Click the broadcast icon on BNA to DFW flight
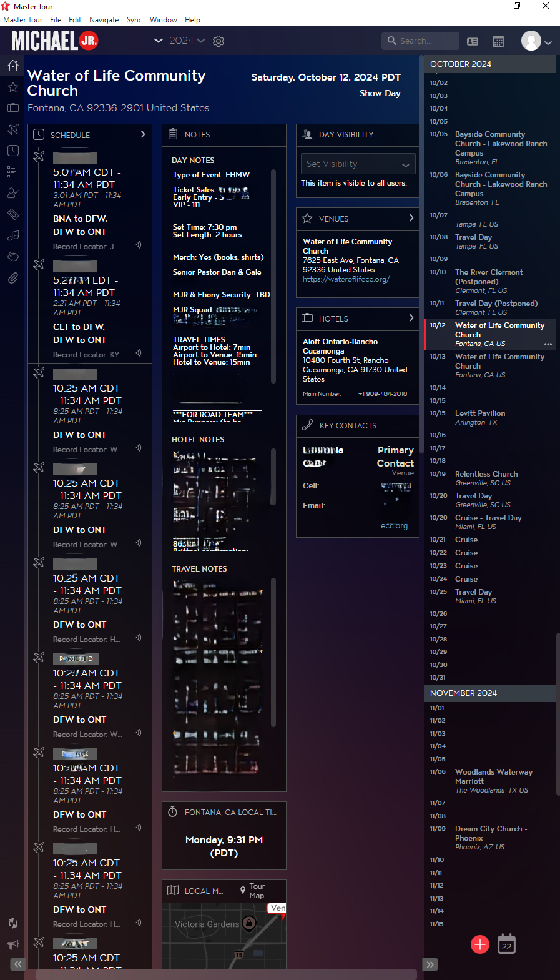Screen dimensions: 560x980 point(139,245)
